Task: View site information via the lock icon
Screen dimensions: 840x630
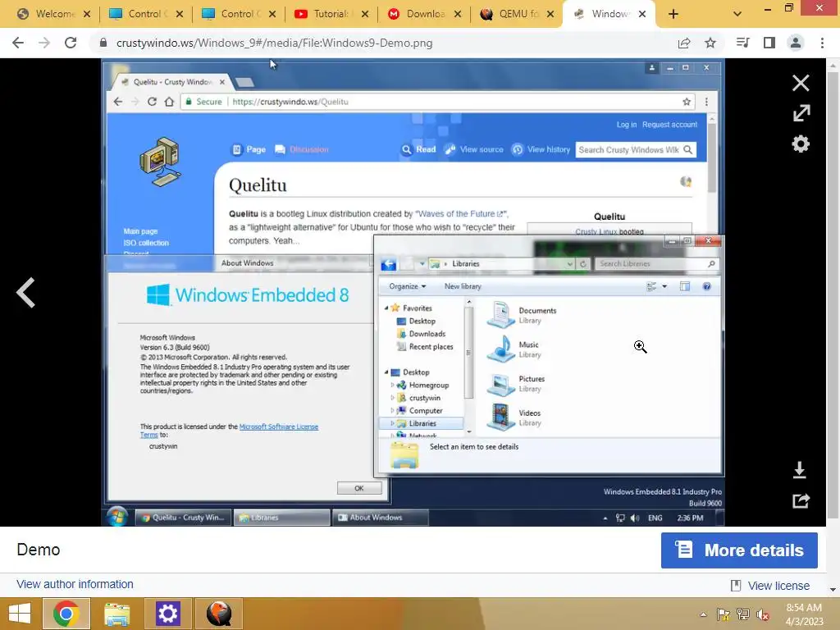Action: click(103, 43)
